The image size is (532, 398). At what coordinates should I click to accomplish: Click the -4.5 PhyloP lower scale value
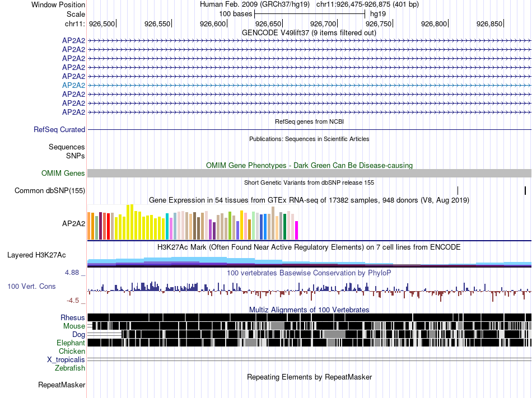click(x=73, y=301)
